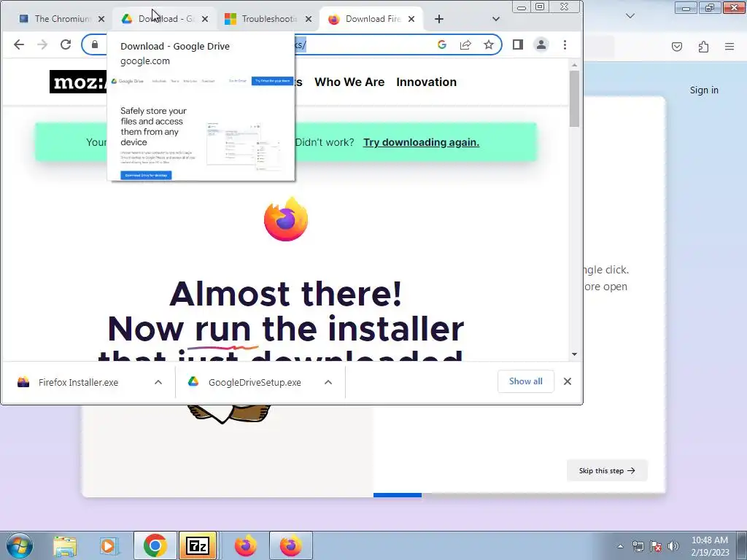Click Chrome's forward arrow button
This screenshot has width=747, height=560.
[x=42, y=44]
